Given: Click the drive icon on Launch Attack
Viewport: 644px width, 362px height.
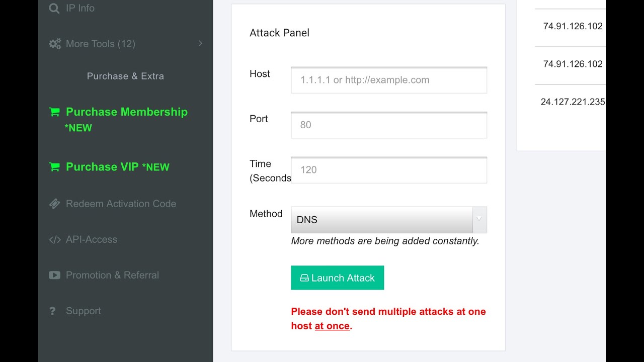Looking at the screenshot, I should pyautogui.click(x=304, y=278).
